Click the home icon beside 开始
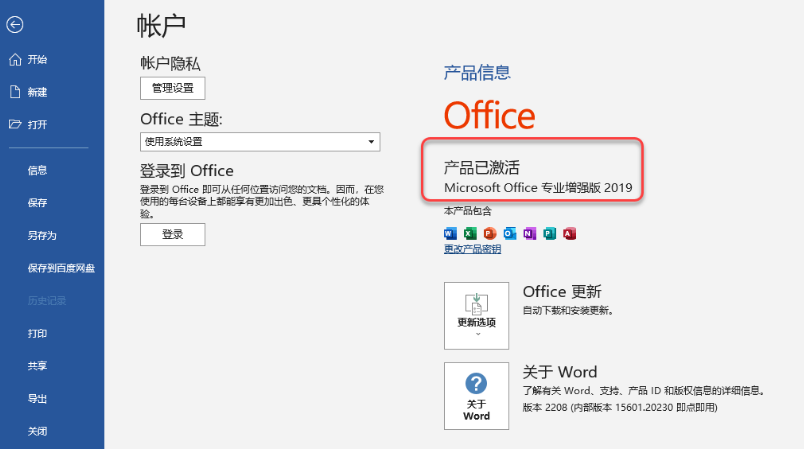This screenshot has width=804, height=449. (15, 59)
